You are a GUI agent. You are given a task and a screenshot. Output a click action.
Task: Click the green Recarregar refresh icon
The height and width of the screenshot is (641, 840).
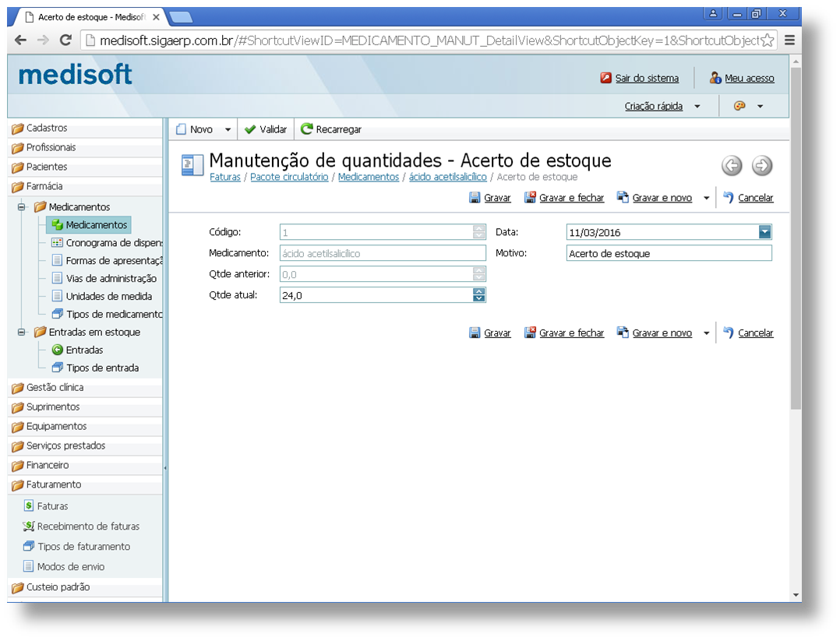[306, 129]
